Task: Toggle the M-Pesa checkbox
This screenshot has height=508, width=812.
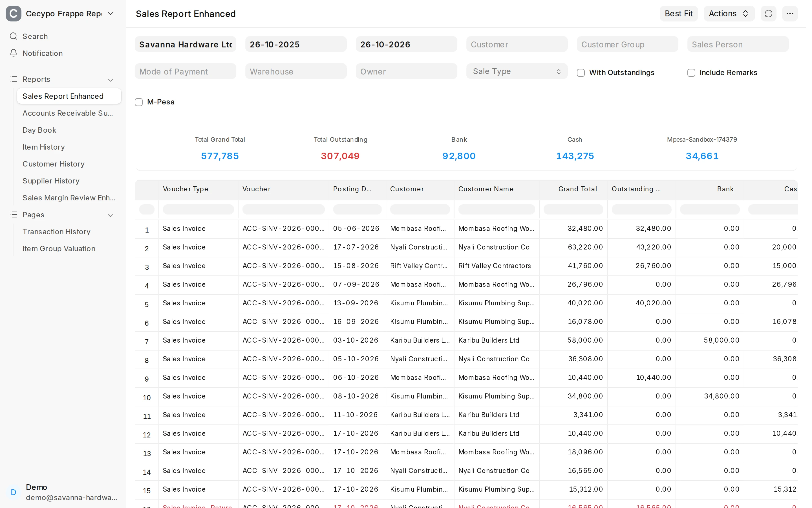Action: click(139, 102)
